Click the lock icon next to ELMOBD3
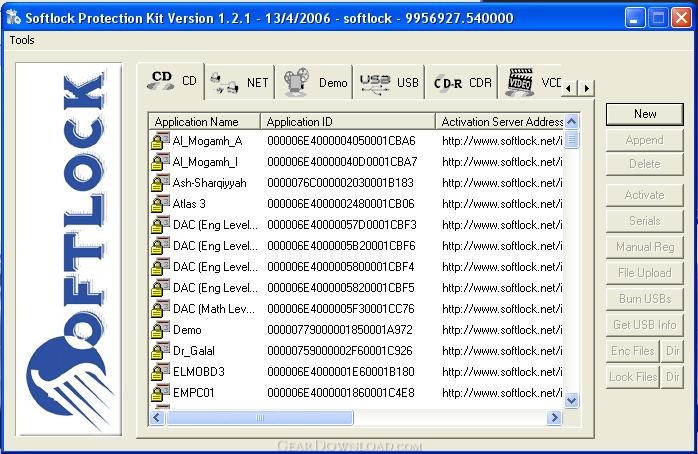The height and width of the screenshot is (454, 698). coord(160,372)
